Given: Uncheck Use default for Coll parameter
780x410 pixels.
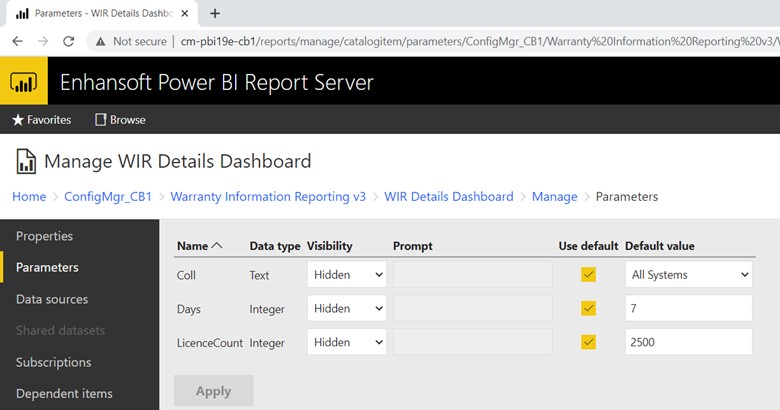Looking at the screenshot, I should [x=588, y=274].
